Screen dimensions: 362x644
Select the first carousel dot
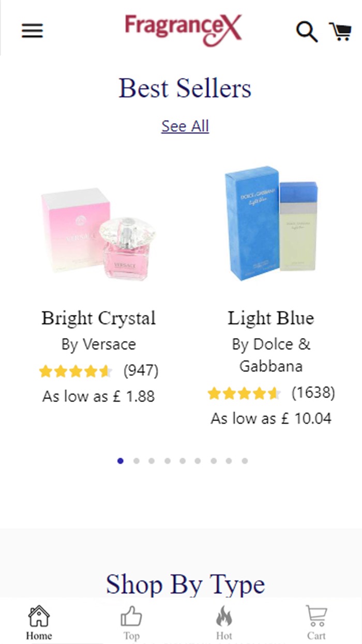tap(119, 460)
